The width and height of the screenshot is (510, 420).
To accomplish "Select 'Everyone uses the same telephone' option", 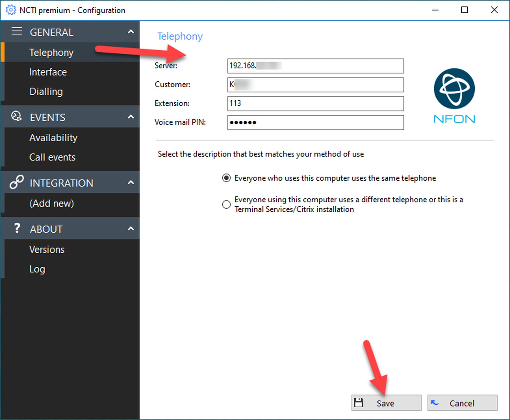I will click(226, 178).
